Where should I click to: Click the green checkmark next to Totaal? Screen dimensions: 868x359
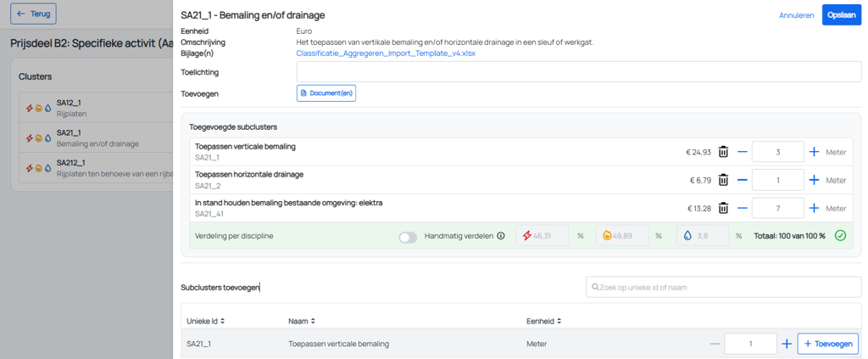point(840,236)
